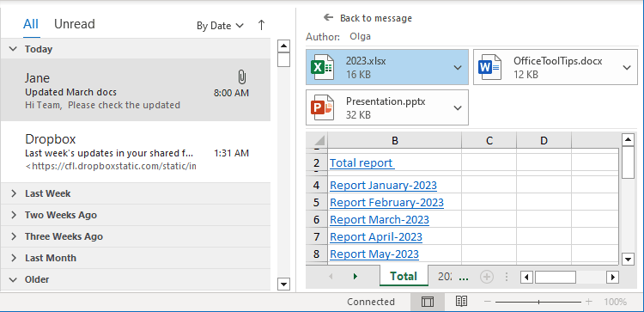Click the sheet tab split handle dots
Screen dimensions: 644x312
click(x=507, y=277)
